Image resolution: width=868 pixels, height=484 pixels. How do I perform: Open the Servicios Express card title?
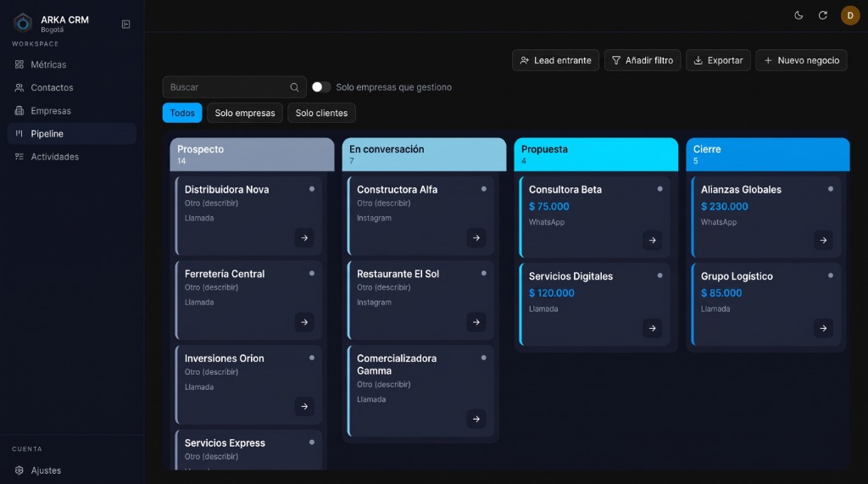point(225,443)
